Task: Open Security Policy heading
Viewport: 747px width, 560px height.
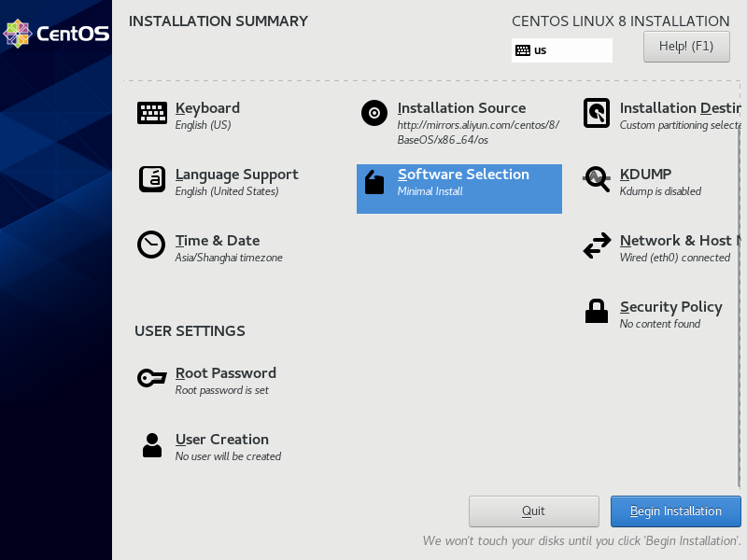Action: pyautogui.click(x=670, y=307)
